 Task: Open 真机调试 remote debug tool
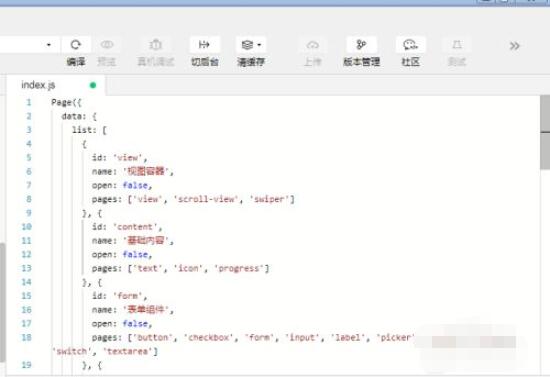[155, 45]
